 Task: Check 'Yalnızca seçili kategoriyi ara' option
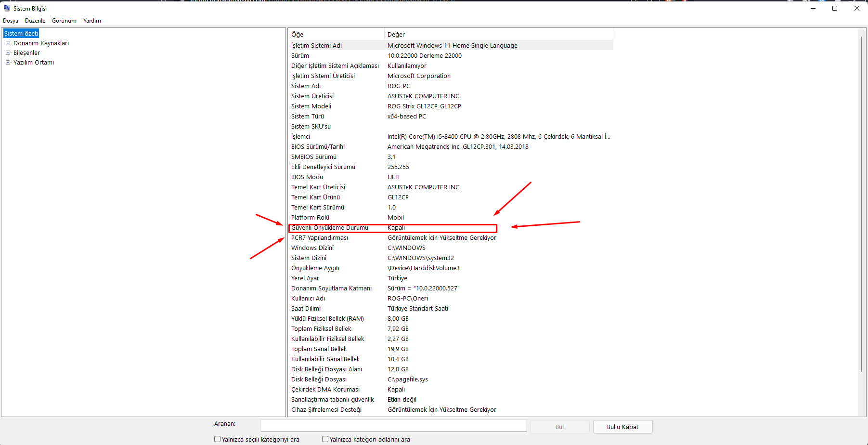[x=218, y=439]
